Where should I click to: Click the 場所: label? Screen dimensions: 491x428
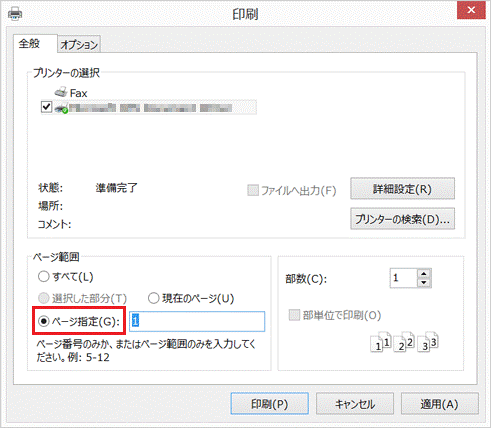[x=50, y=206]
